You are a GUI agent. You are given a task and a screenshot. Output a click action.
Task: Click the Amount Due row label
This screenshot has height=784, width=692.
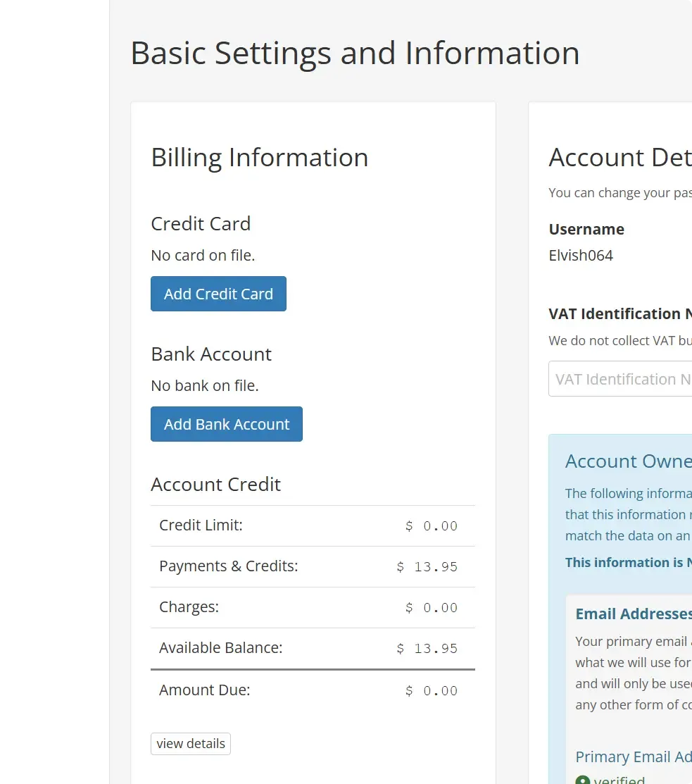204,690
